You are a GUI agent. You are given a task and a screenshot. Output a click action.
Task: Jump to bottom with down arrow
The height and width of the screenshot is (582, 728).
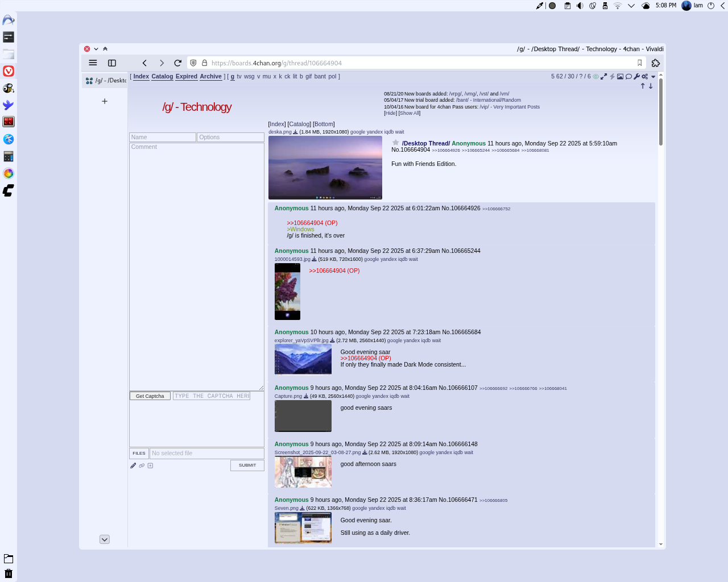click(x=651, y=86)
